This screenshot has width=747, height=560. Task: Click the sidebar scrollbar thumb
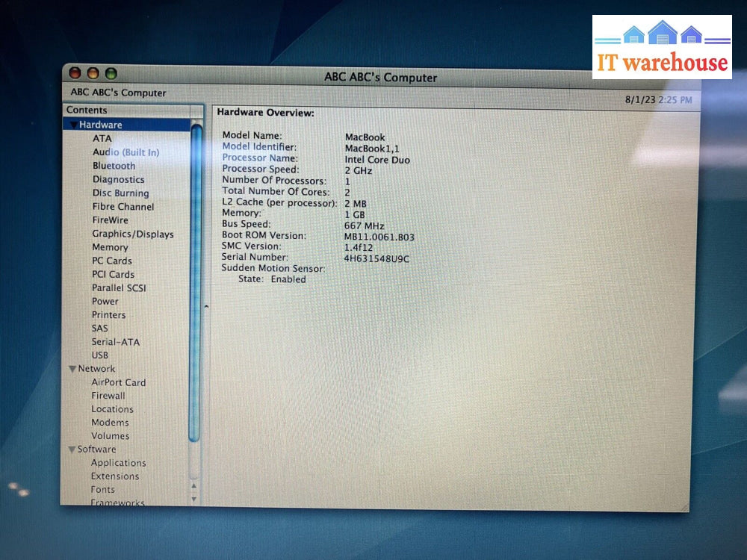(x=195, y=283)
